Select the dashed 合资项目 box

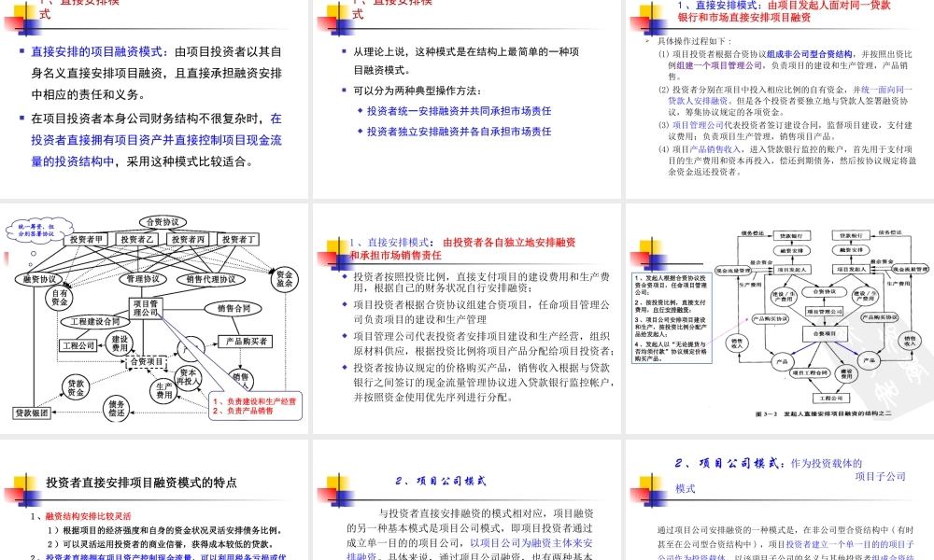pyautogui.click(x=146, y=361)
